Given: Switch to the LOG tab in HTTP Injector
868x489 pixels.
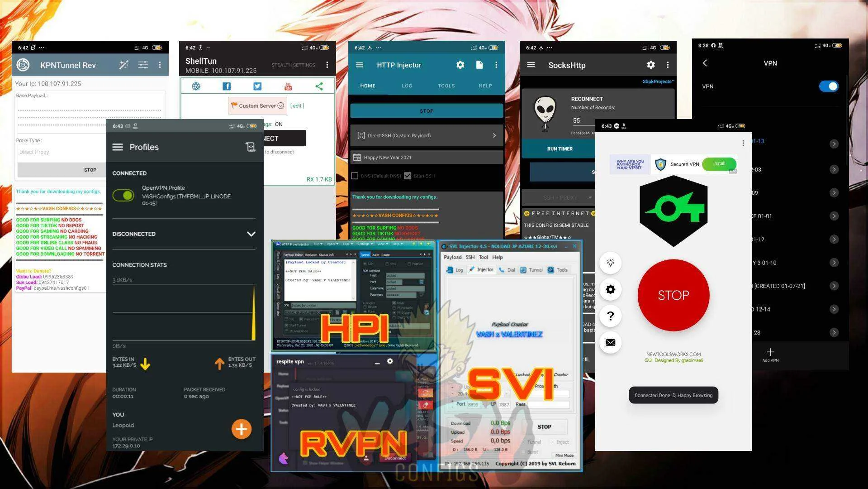Looking at the screenshot, I should click(x=407, y=86).
